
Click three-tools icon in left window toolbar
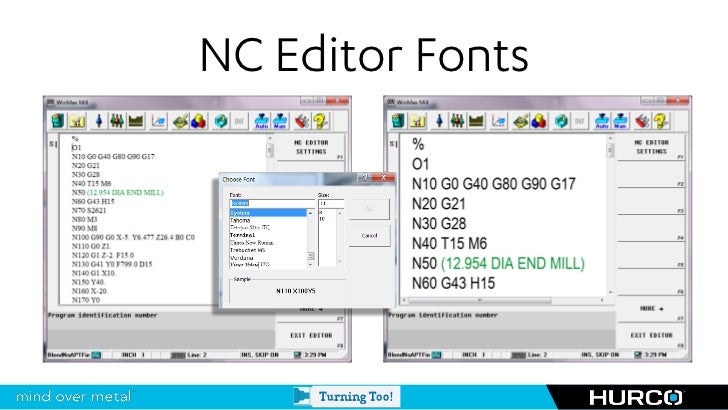tap(117, 121)
